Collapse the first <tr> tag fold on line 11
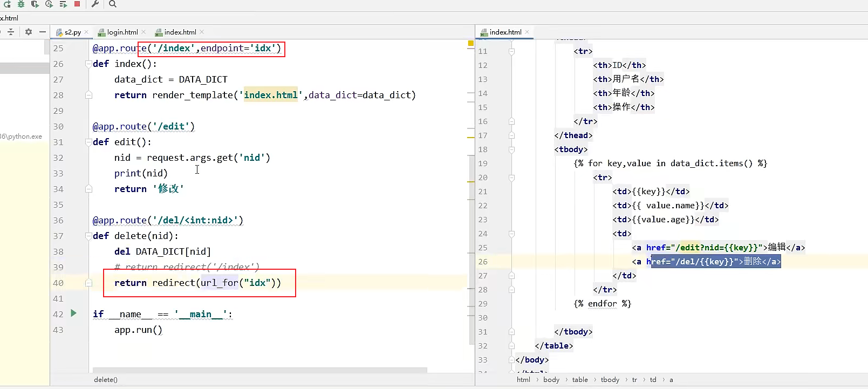 click(511, 51)
